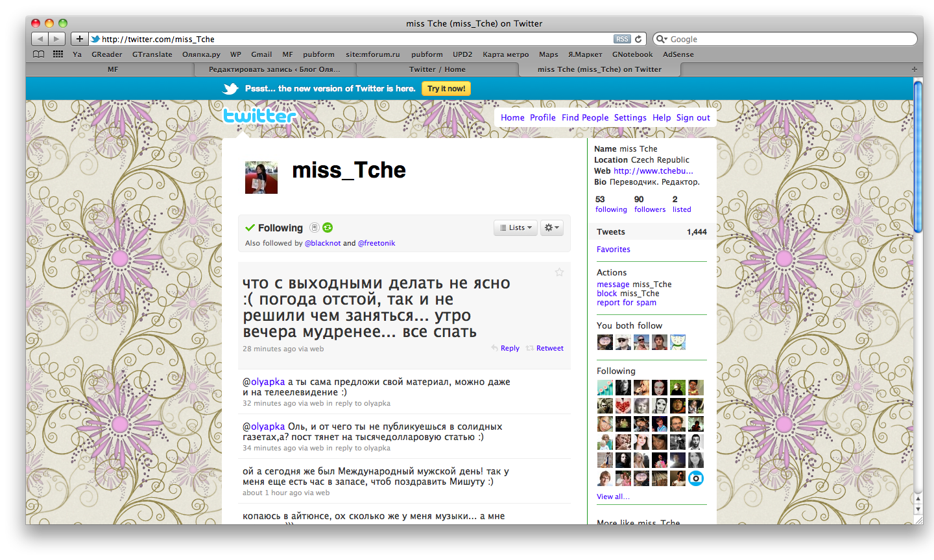Open the Google search magnifier dropdown
The height and width of the screenshot is (560, 934).
[662, 39]
